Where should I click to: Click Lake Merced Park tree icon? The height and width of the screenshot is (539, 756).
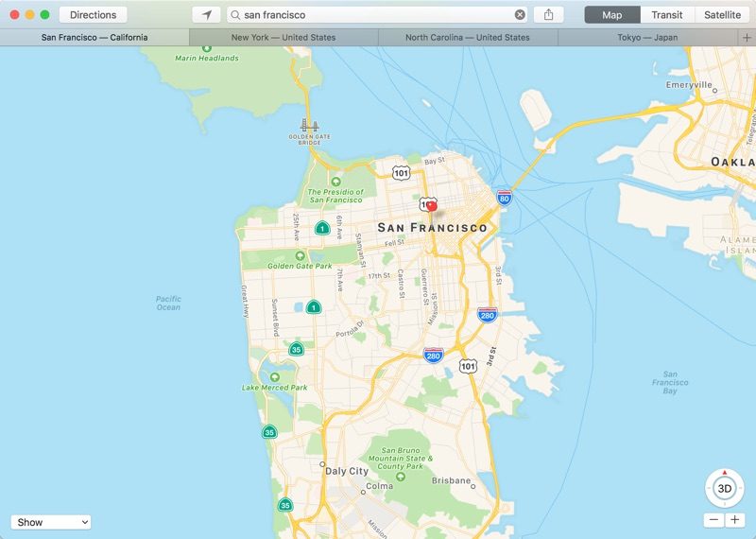pos(275,377)
